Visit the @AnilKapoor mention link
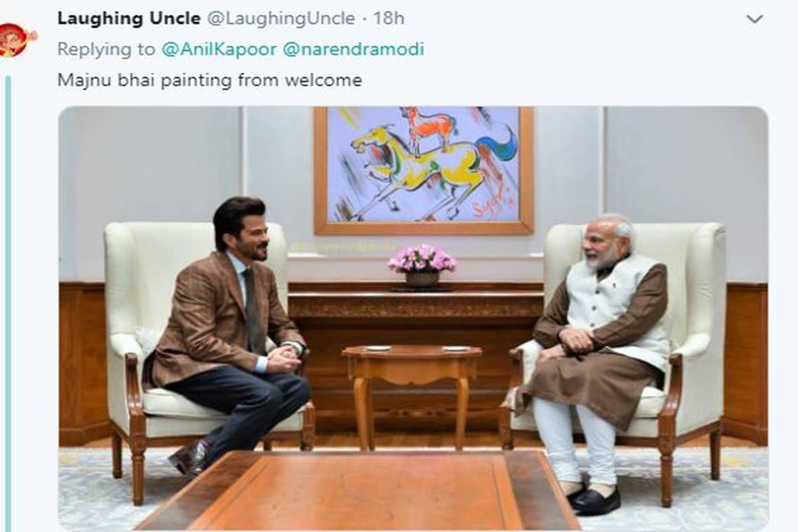This screenshot has width=798, height=532. coord(219,50)
